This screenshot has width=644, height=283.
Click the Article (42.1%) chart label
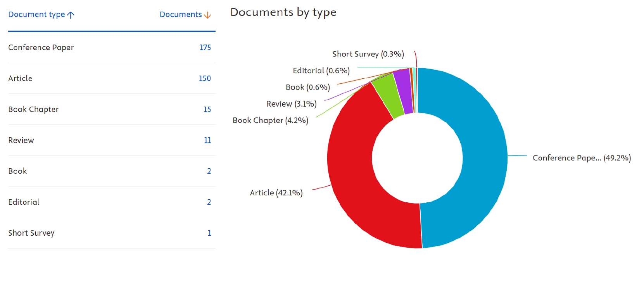(x=276, y=193)
